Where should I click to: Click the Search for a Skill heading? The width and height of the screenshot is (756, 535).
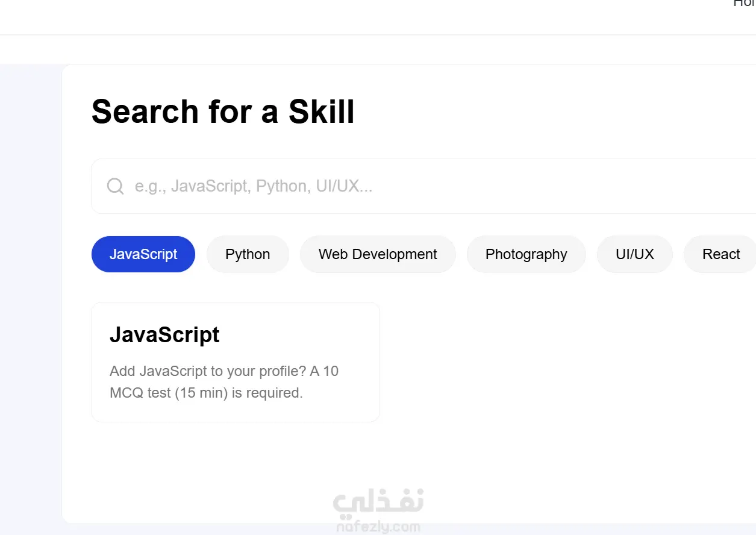click(x=223, y=111)
